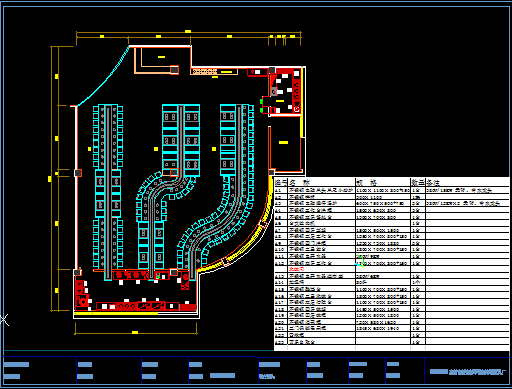This screenshot has width=512, height=389.
Task: Select the gray column square on the left wall
Action: (78, 173)
